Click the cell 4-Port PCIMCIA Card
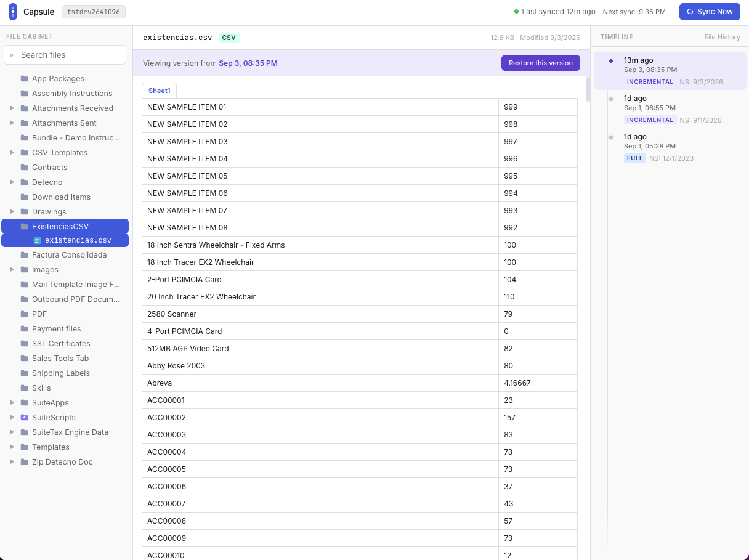This screenshot has width=749, height=560. point(320,331)
